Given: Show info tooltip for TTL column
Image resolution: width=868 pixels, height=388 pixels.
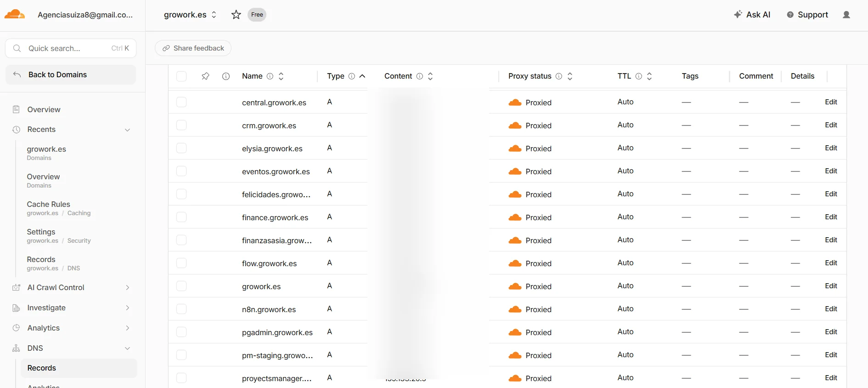Looking at the screenshot, I should [x=639, y=76].
